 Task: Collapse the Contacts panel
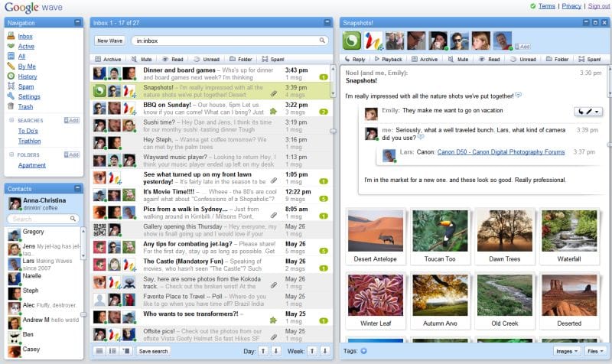coord(78,188)
